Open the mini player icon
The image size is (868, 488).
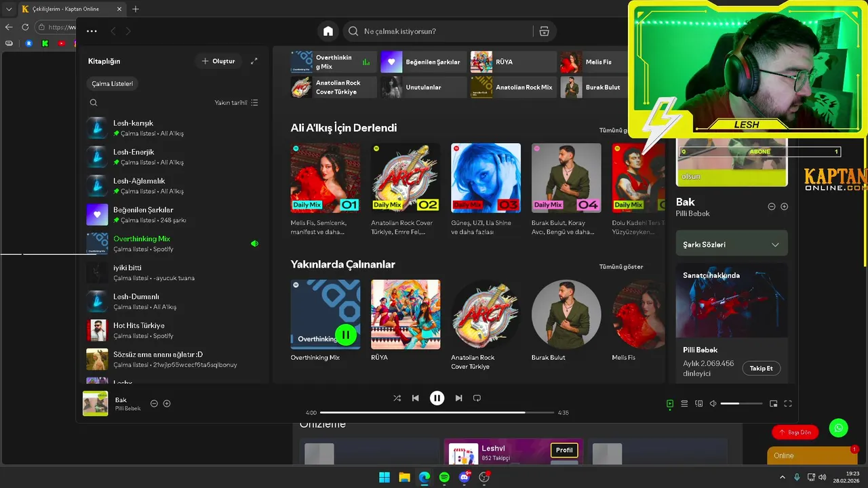click(x=774, y=404)
